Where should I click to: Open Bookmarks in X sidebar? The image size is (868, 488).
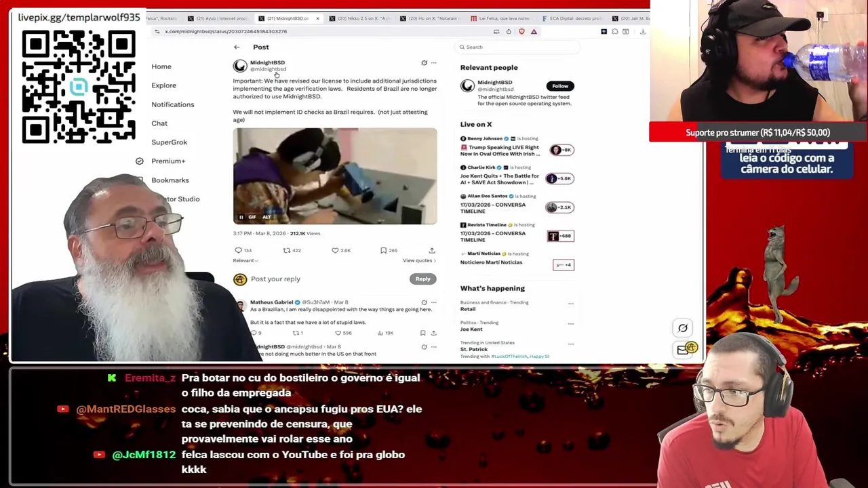click(170, 180)
